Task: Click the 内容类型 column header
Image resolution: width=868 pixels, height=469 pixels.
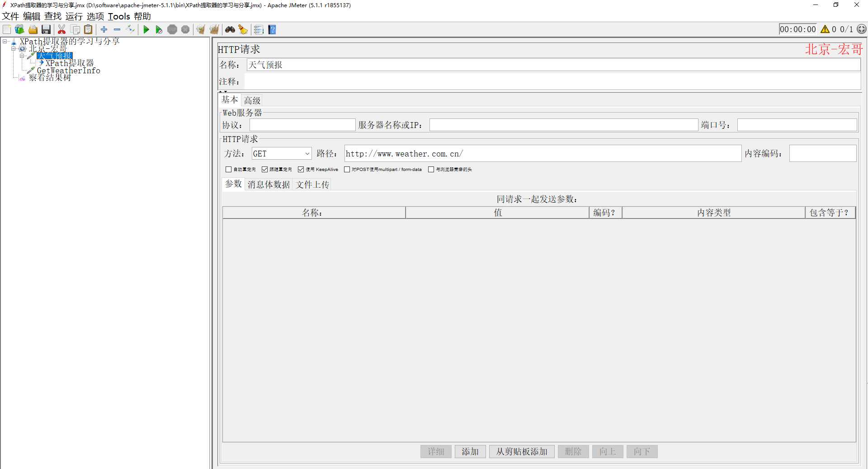Action: click(x=713, y=213)
